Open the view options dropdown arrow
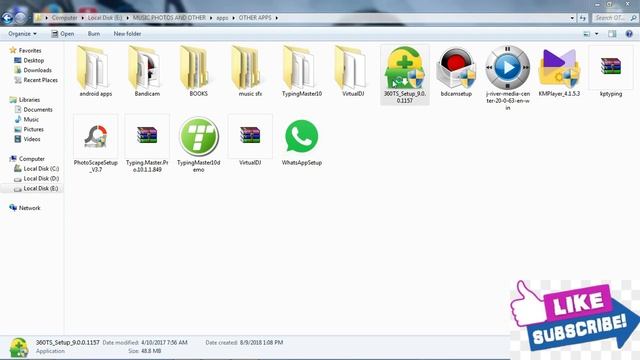Viewport: 640px width, 360px height. click(596, 34)
